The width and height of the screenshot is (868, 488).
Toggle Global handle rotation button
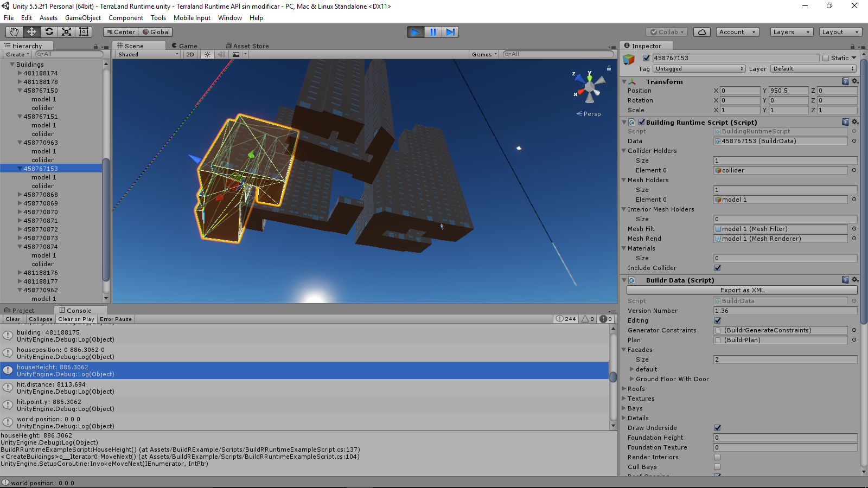pyautogui.click(x=156, y=32)
